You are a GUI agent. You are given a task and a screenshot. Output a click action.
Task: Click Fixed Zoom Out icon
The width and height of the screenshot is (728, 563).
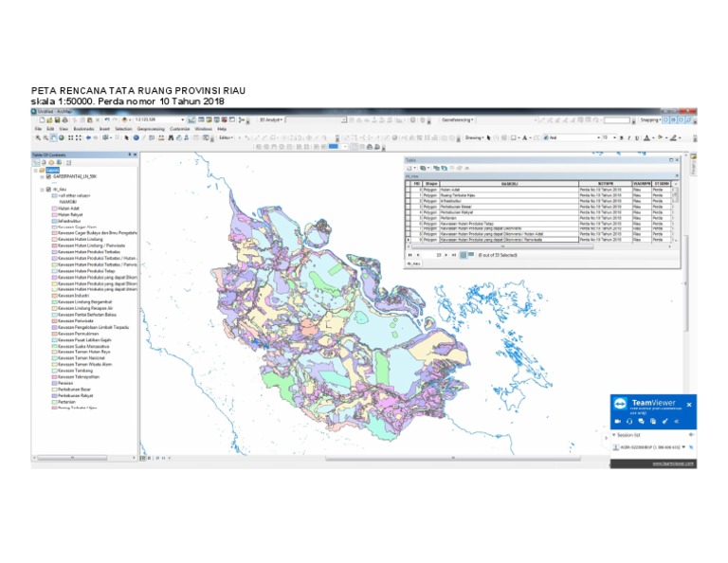click(x=79, y=137)
